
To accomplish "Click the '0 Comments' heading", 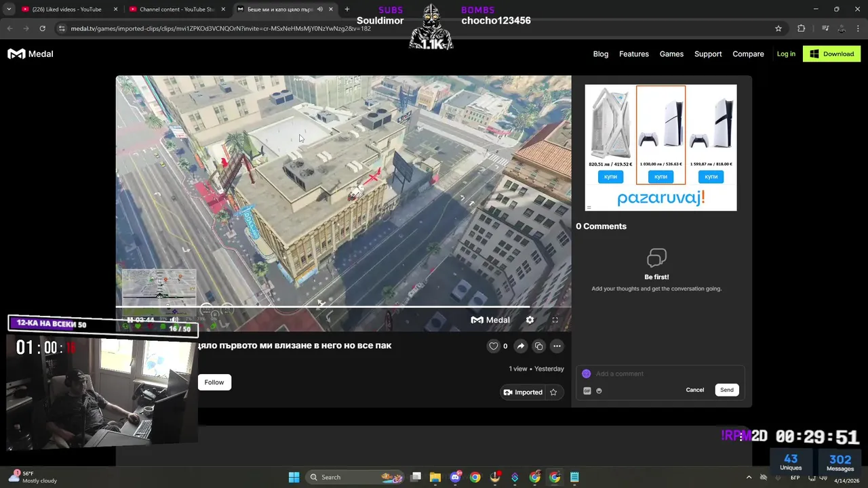I will [601, 226].
